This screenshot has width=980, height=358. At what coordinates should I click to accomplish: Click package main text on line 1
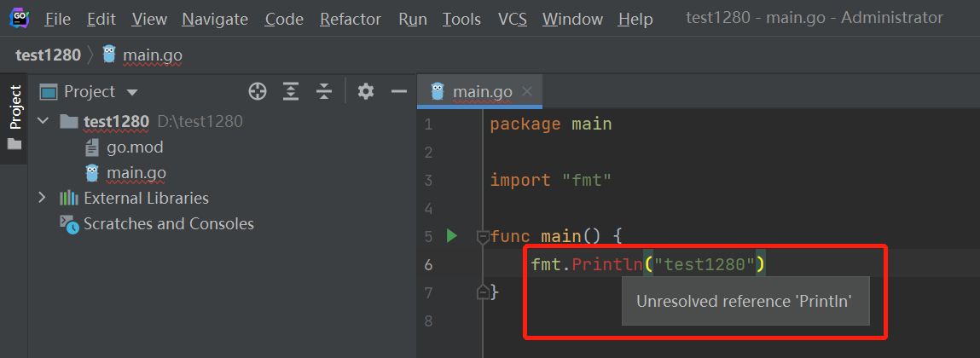point(551,124)
